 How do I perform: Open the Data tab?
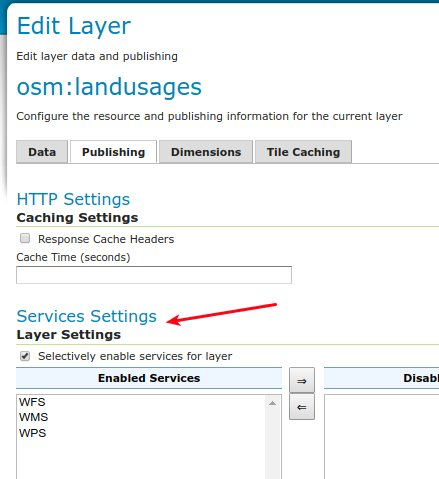[42, 152]
